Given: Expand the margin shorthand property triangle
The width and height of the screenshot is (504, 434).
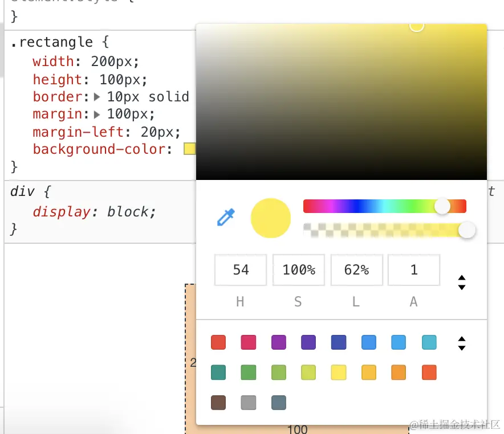Looking at the screenshot, I should 97,114.
